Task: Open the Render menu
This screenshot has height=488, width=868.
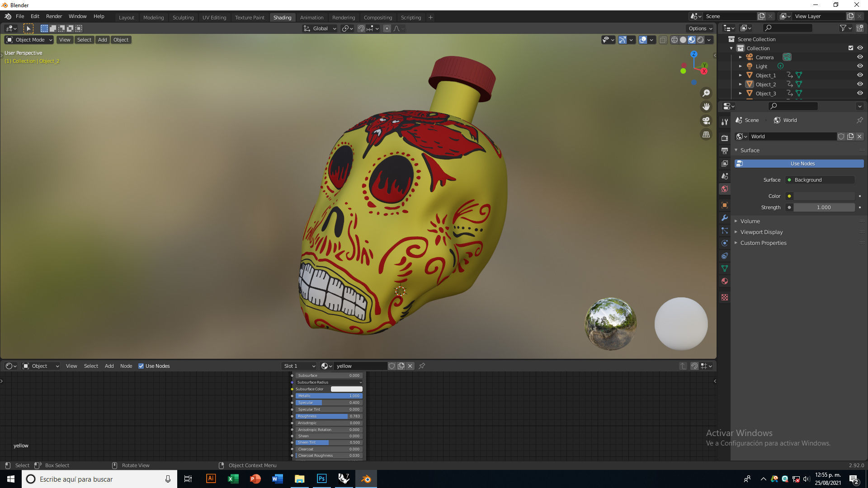Action: 54,16
